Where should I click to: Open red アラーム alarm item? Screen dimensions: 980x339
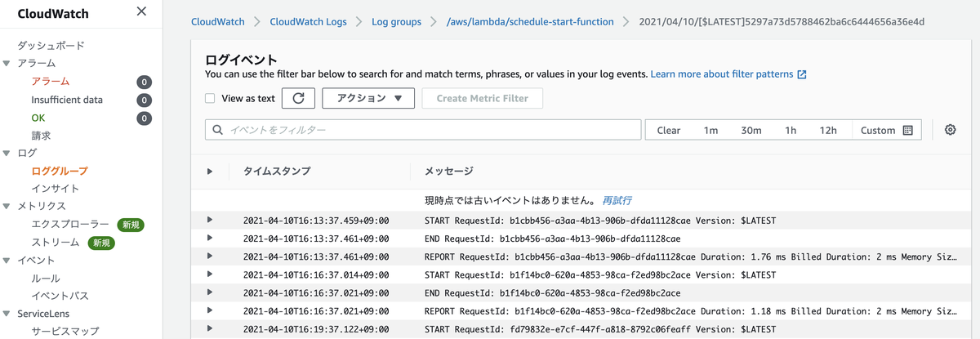[x=51, y=82]
